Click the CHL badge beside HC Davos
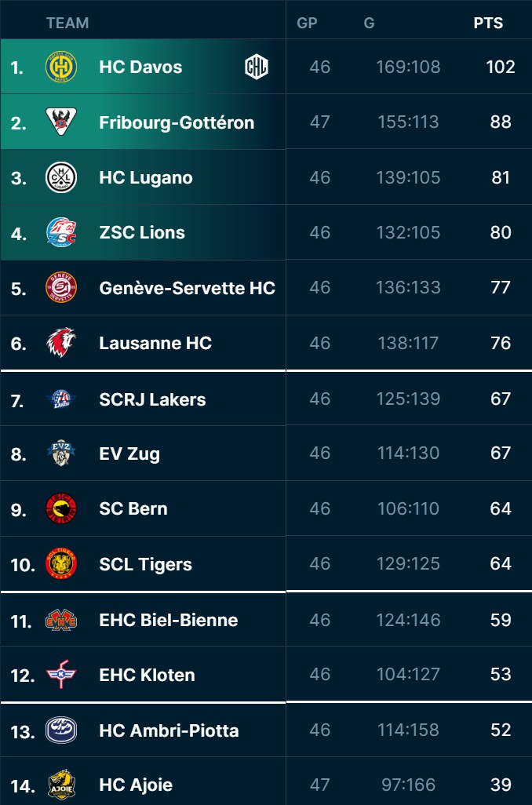The image size is (532, 805). [x=257, y=67]
